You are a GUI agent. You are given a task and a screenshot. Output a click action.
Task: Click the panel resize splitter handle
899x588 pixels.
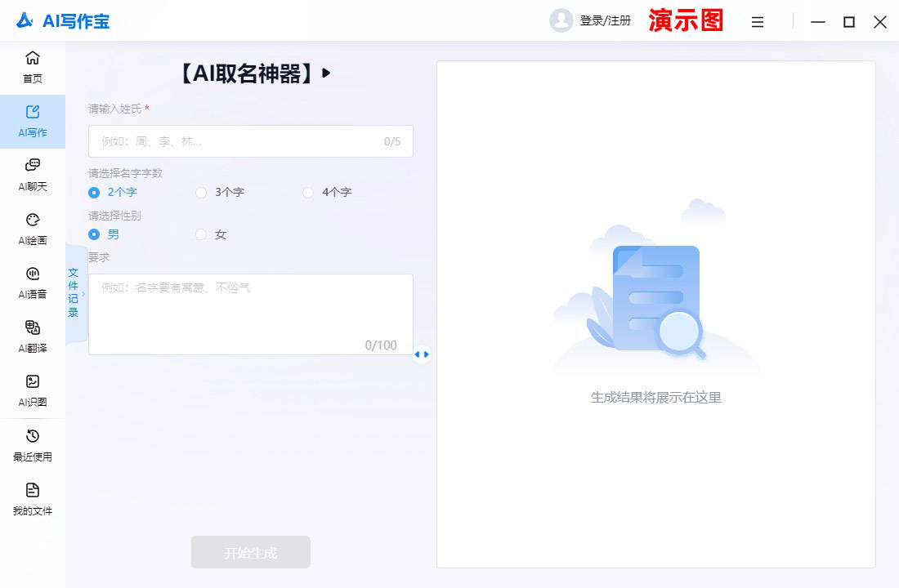click(x=422, y=354)
